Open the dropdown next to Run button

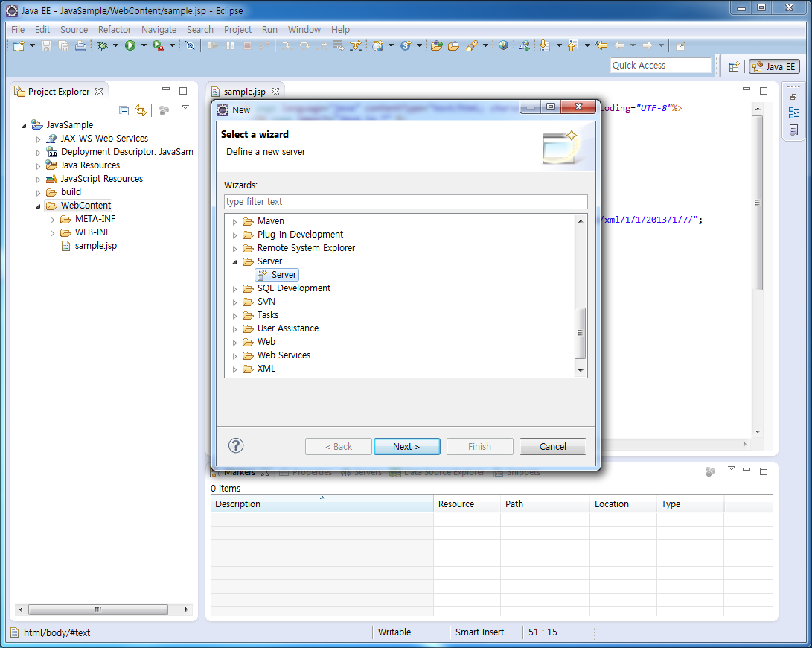coord(143,46)
